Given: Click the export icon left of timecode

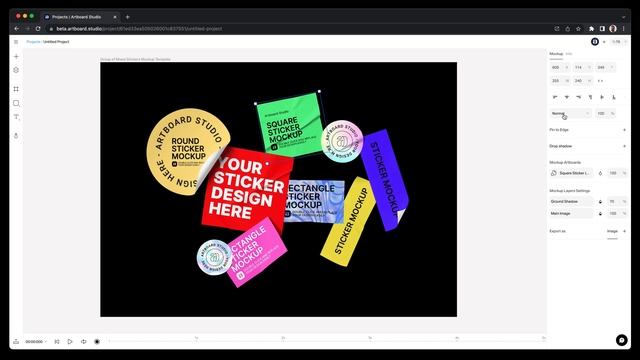Looking at the screenshot, I should pos(16,342).
